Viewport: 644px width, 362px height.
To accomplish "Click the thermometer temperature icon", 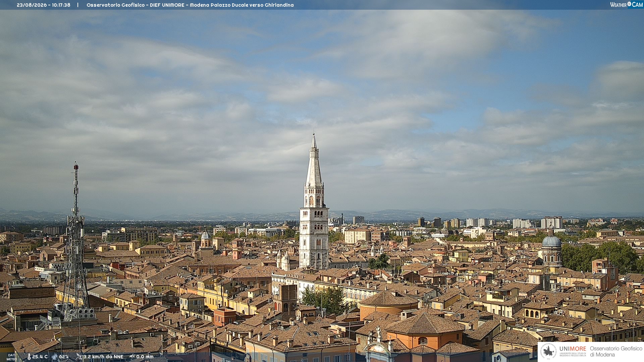I will [x=29, y=357].
